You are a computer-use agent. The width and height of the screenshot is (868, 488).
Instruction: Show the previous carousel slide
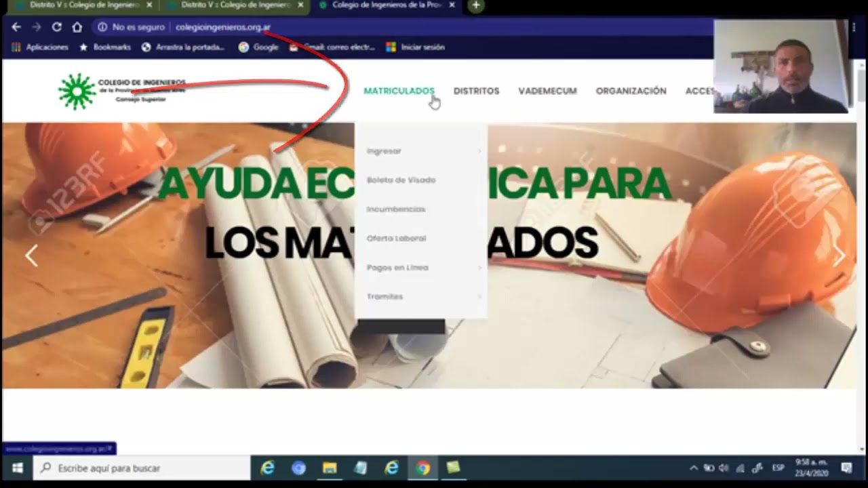[31, 256]
